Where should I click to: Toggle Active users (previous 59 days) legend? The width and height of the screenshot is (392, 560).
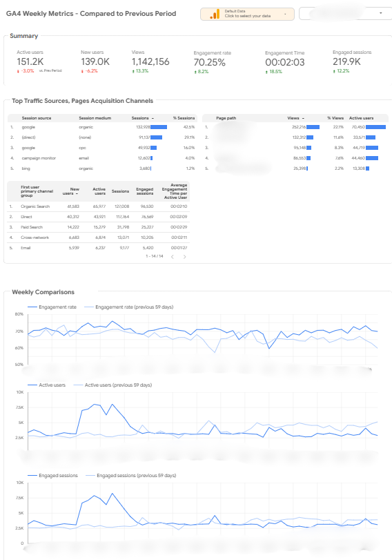pos(112,385)
